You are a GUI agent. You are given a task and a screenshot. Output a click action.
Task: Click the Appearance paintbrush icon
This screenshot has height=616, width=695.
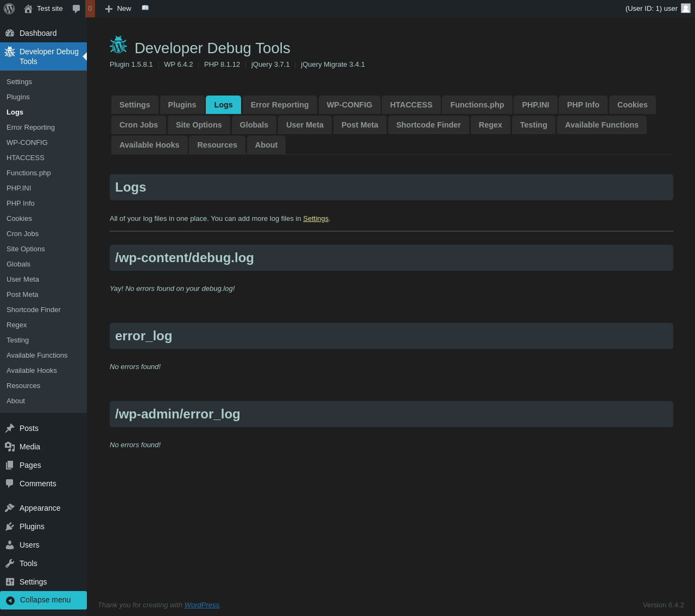coord(10,508)
